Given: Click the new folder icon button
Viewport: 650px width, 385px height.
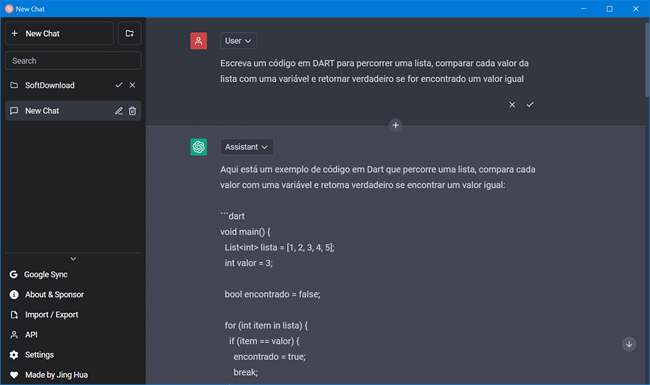Looking at the screenshot, I should pos(130,33).
